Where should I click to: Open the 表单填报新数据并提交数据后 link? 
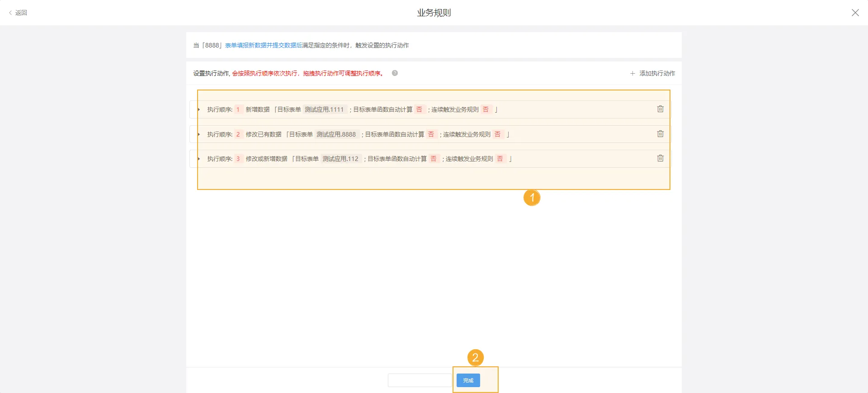(263, 45)
